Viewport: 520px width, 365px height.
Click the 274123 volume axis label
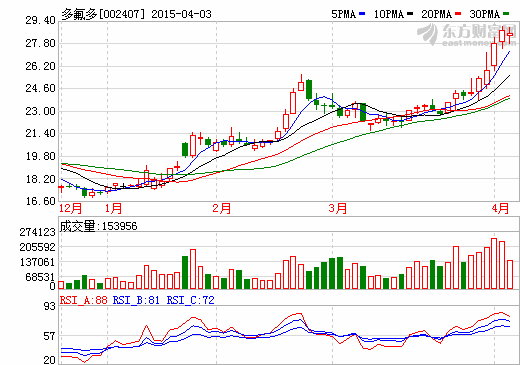[37, 232]
